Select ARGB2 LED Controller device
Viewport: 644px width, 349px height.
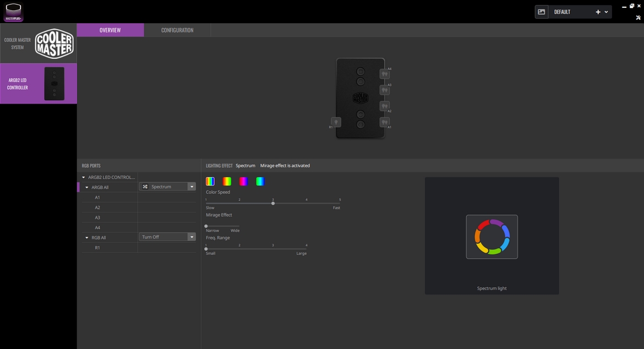point(38,83)
